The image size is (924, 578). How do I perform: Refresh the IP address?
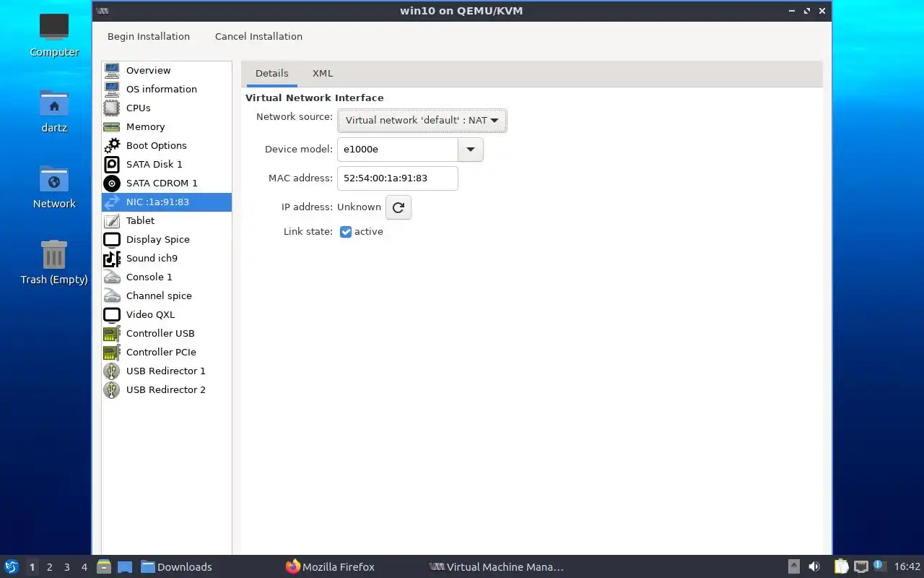pos(398,207)
